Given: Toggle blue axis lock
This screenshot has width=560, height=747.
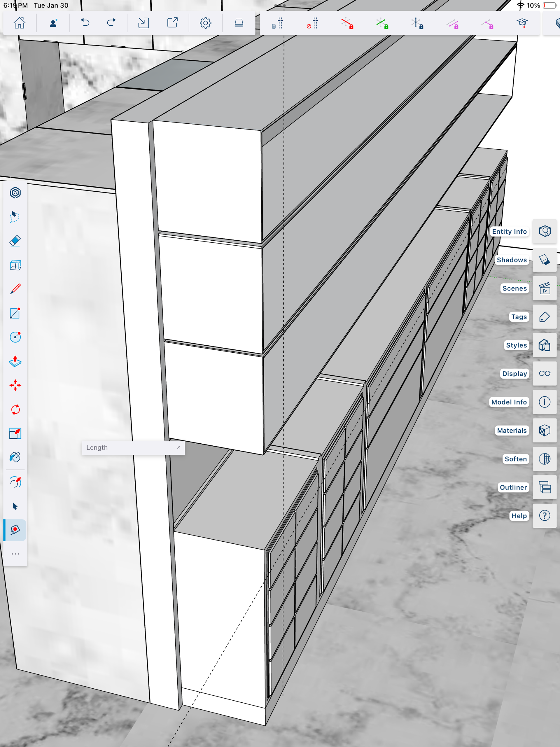Looking at the screenshot, I should click(x=417, y=23).
